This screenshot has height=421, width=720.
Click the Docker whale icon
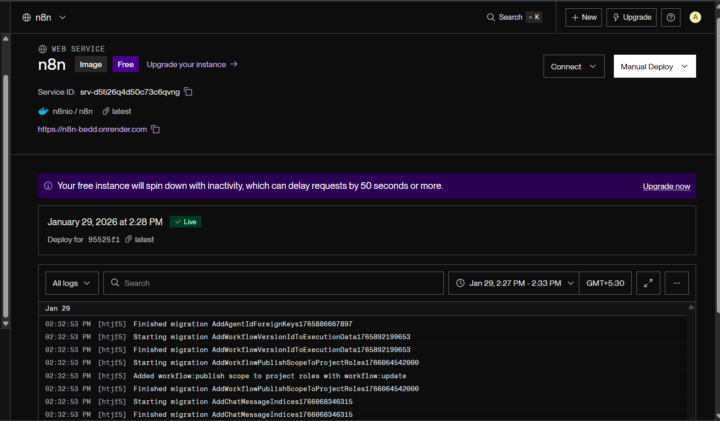point(43,111)
